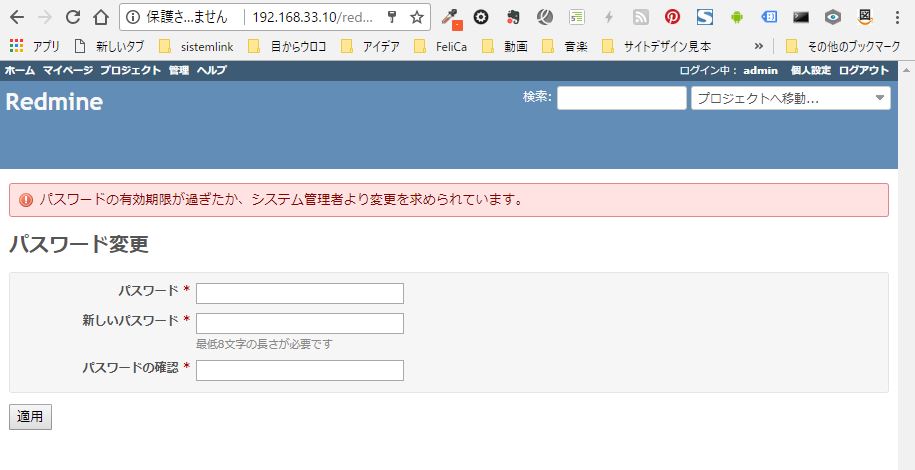
Task: Open the saved password key icon
Action: pos(392,17)
